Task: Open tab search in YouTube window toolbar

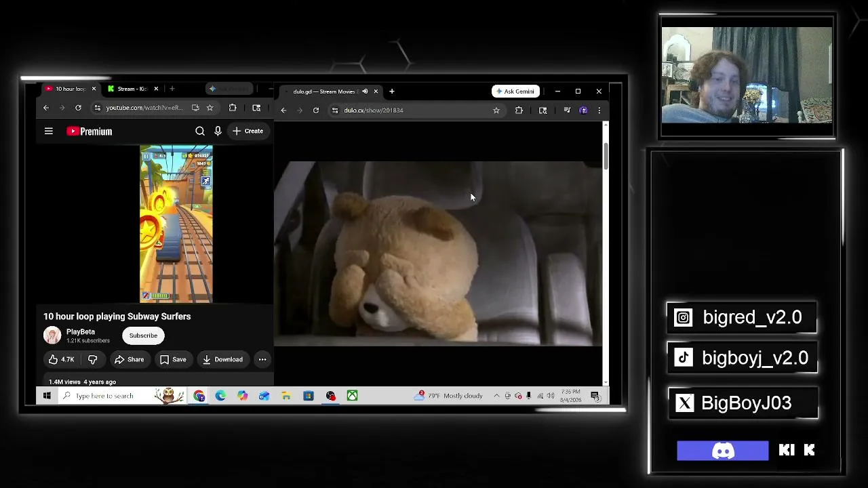Action: [256, 108]
